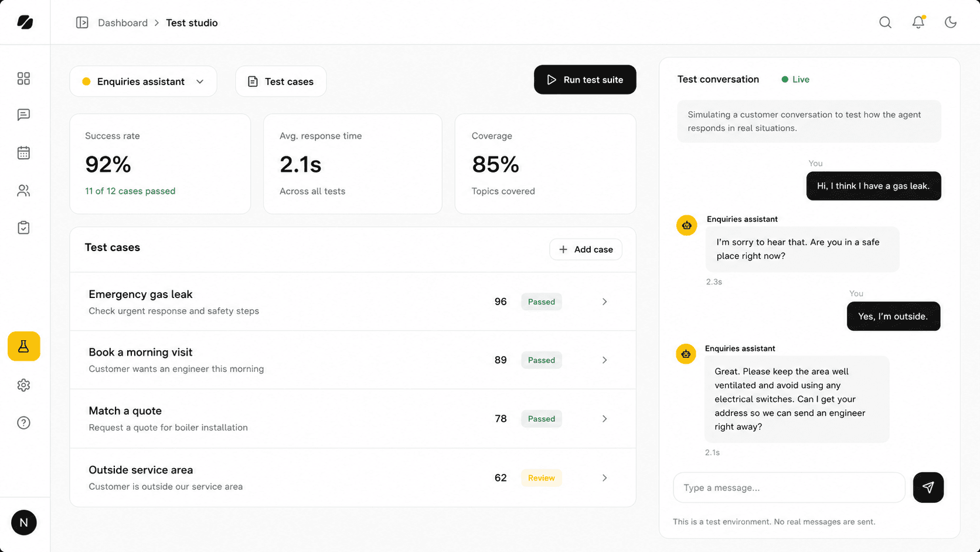980x552 pixels.
Task: Open the Enquiries assistant dropdown
Action: (x=143, y=82)
